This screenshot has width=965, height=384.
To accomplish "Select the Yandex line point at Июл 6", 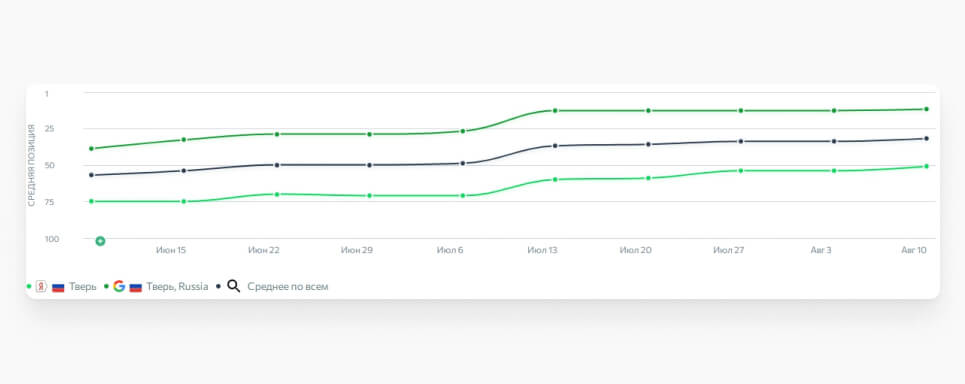I will (462, 196).
